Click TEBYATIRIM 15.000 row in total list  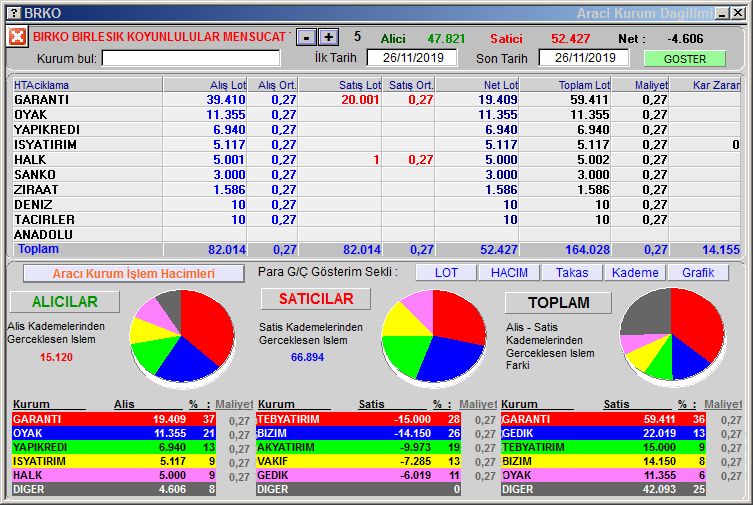603,447
